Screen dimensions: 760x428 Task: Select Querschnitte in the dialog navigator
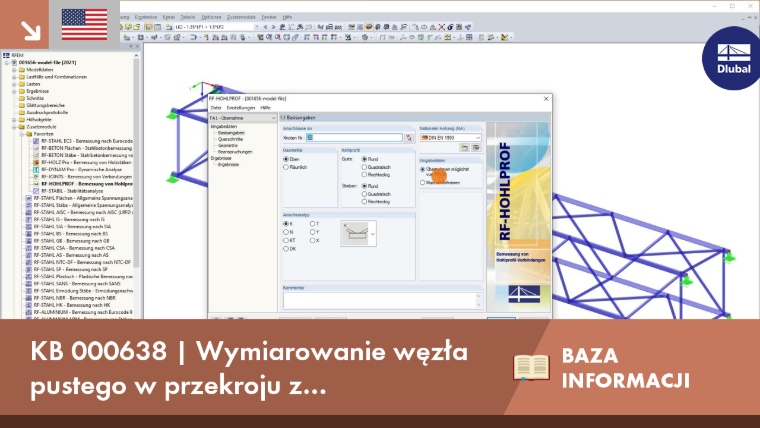230,139
